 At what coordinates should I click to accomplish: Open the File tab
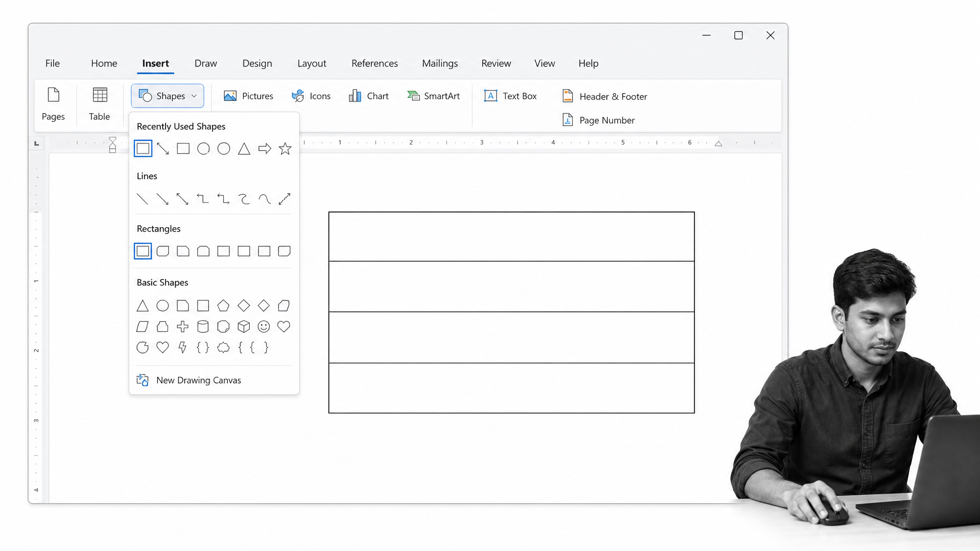point(53,63)
